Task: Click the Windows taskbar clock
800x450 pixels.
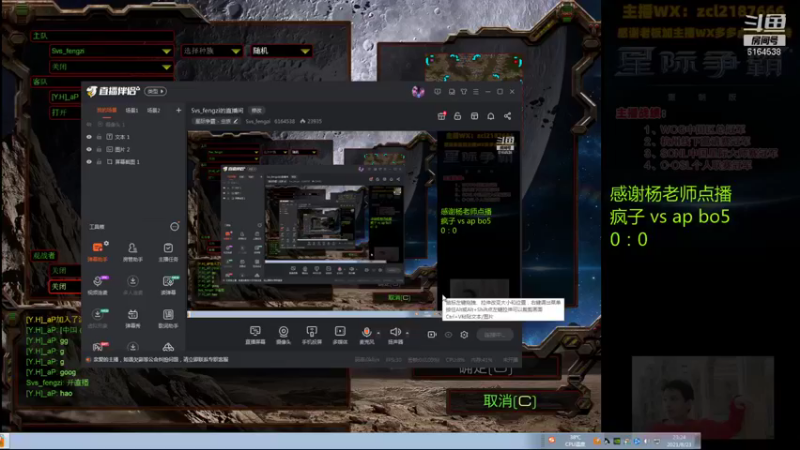Action: tap(679, 441)
